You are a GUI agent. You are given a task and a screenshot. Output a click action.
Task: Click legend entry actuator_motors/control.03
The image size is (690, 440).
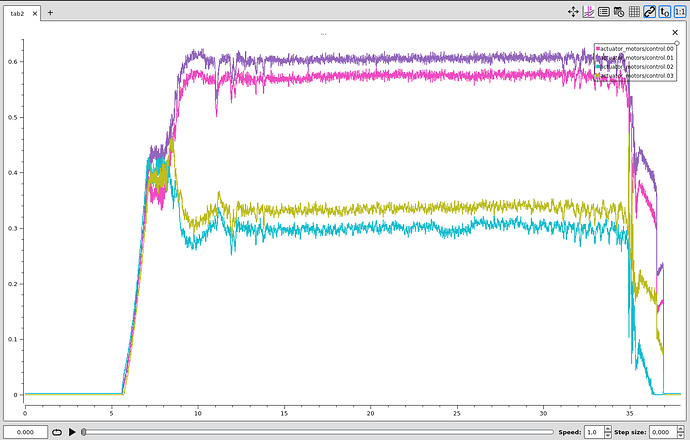(637, 76)
